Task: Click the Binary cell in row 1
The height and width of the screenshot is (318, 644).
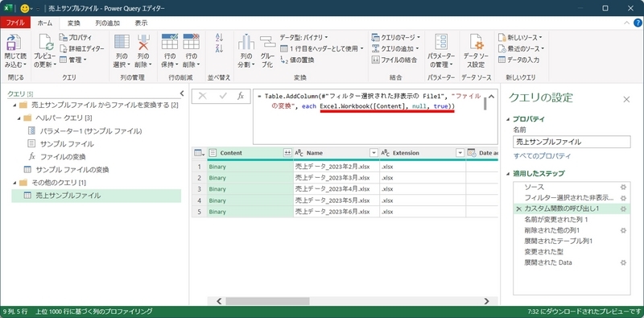Action: (x=250, y=167)
